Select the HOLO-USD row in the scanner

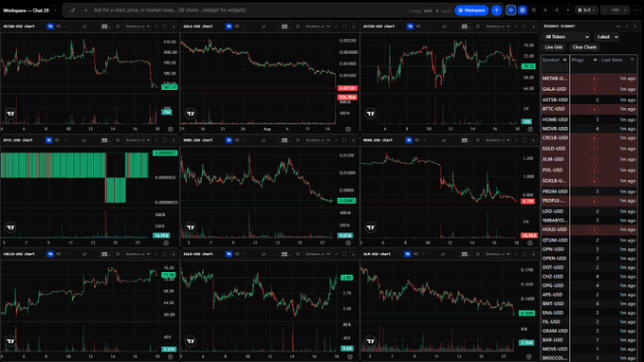(589, 230)
